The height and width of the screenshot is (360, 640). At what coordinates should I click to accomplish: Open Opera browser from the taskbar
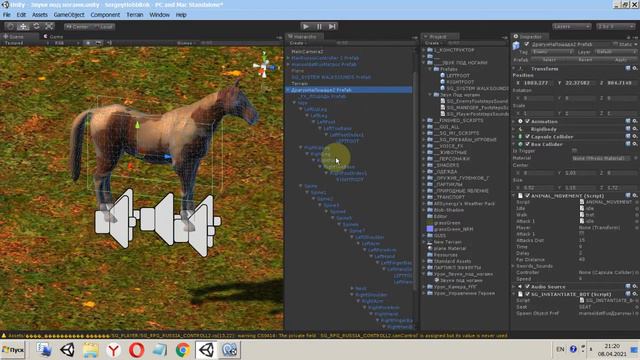pos(136,350)
